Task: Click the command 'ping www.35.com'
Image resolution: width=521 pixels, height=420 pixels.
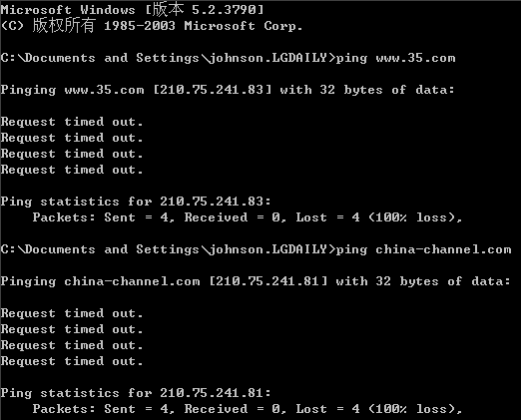Action: 395,58
